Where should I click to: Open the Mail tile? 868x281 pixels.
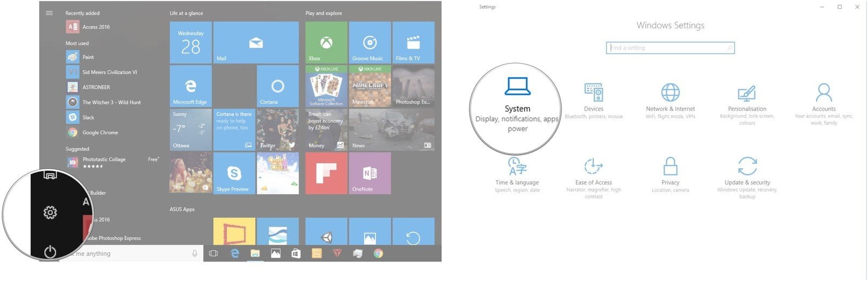click(256, 42)
